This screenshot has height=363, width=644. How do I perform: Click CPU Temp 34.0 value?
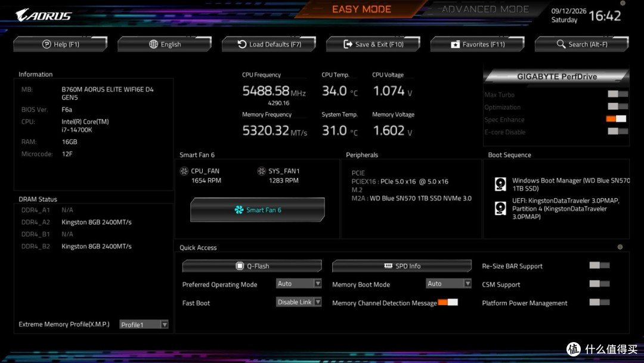[x=340, y=91]
